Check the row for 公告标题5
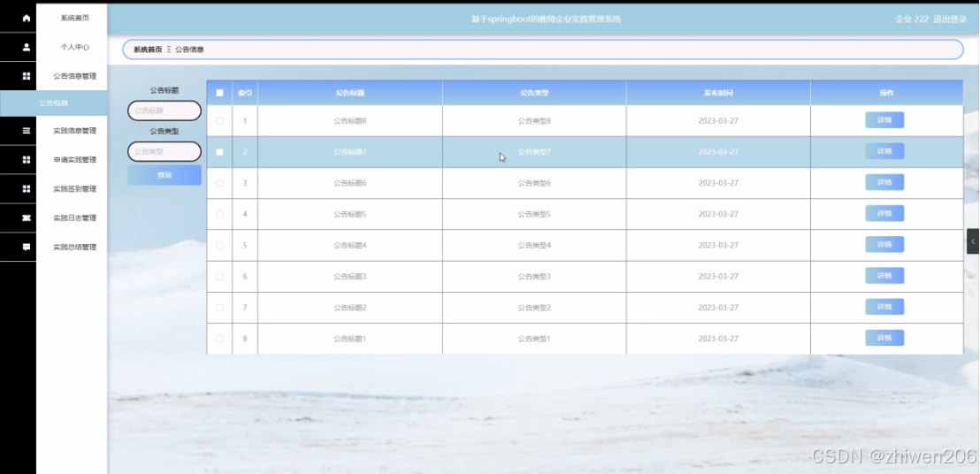 [219, 214]
